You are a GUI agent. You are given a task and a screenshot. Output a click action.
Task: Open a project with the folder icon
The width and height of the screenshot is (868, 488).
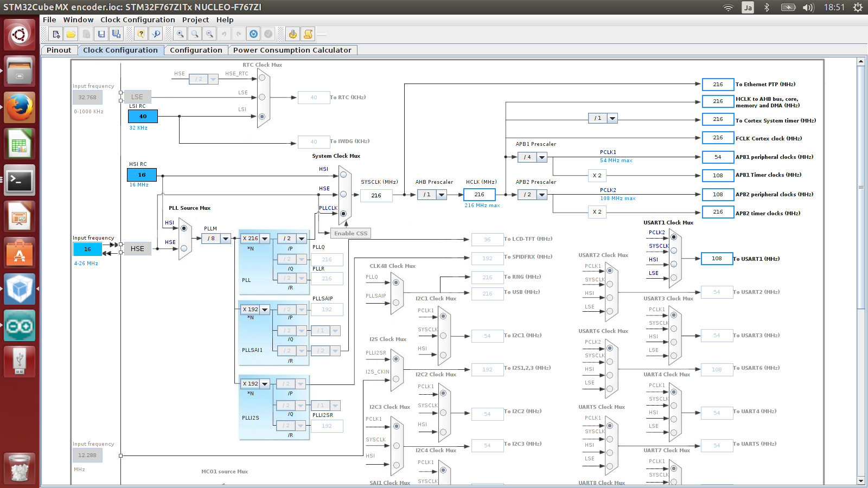(71, 34)
